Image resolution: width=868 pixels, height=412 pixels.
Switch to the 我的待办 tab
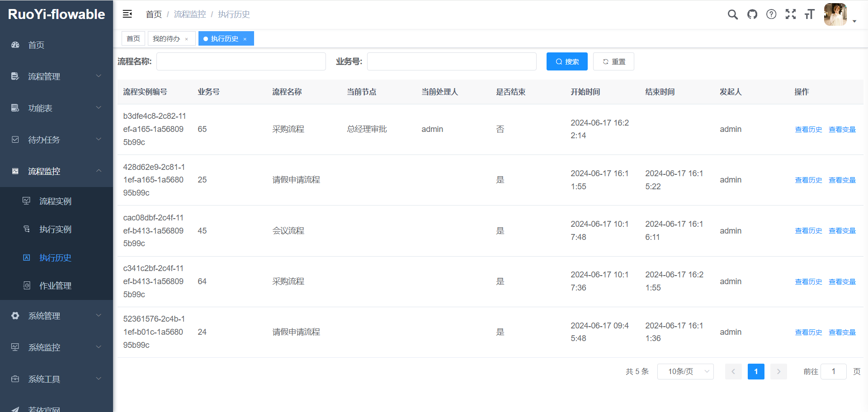(x=166, y=38)
